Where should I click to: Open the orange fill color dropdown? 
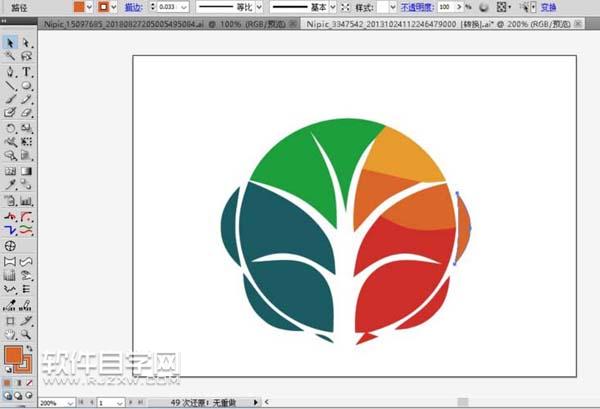(88, 7)
